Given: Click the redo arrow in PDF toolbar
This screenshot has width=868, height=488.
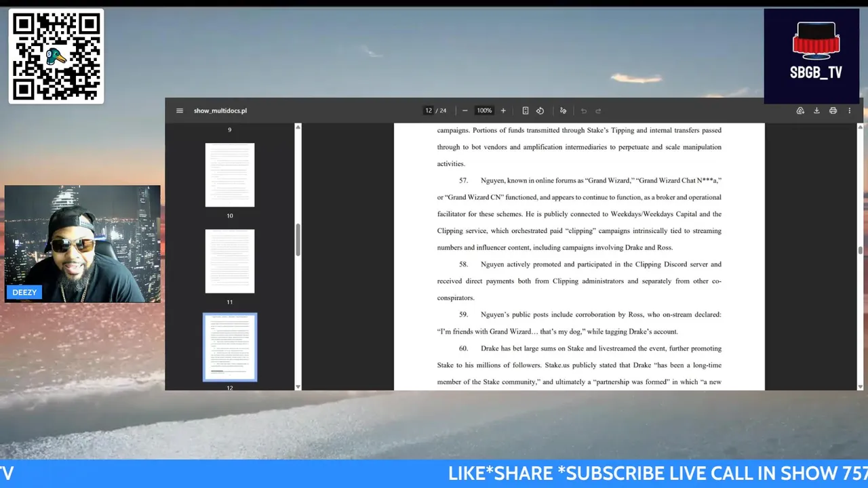Looking at the screenshot, I should pyautogui.click(x=598, y=110).
